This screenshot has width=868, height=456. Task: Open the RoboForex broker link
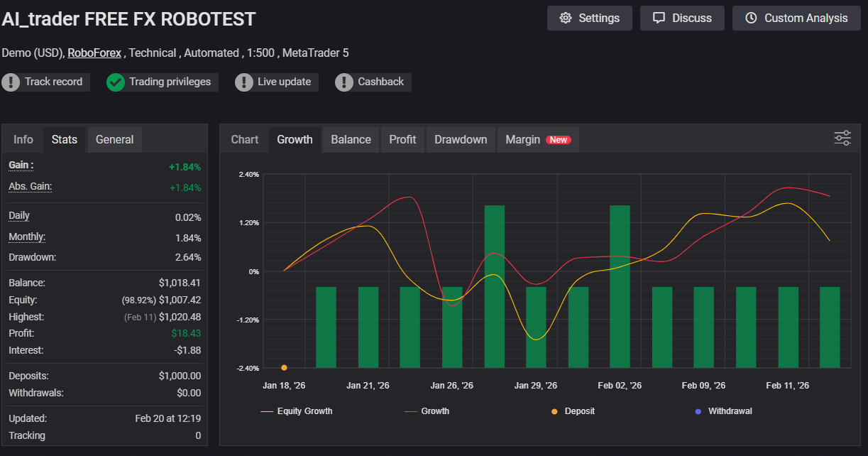pyautogui.click(x=94, y=53)
